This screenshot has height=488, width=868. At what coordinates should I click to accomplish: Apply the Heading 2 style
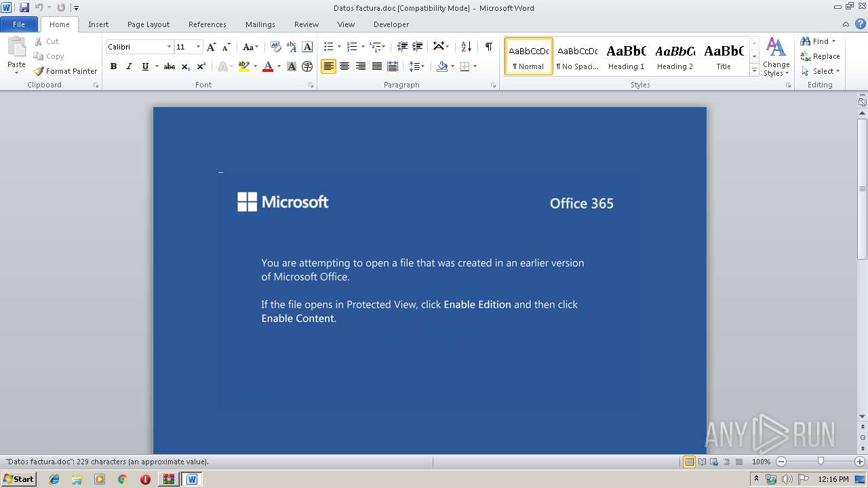(x=675, y=56)
